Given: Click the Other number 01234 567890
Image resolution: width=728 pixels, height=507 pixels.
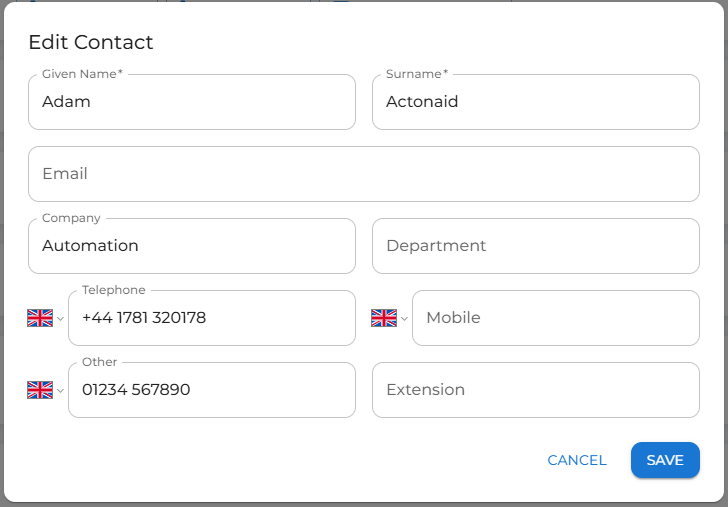Looking at the screenshot, I should 212,390.
